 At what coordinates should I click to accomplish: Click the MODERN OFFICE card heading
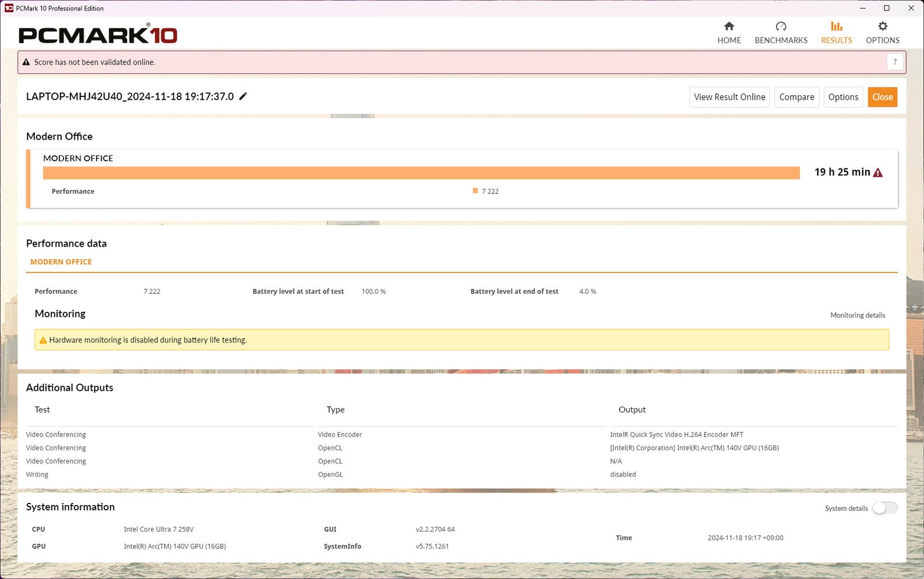click(x=78, y=158)
